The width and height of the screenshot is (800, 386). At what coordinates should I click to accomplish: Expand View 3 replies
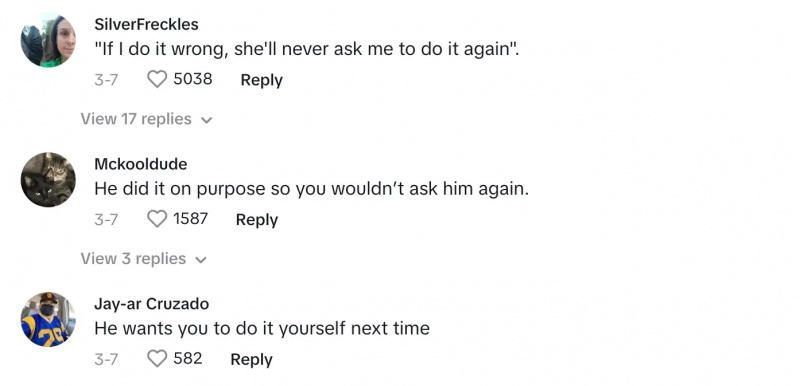pos(143,259)
